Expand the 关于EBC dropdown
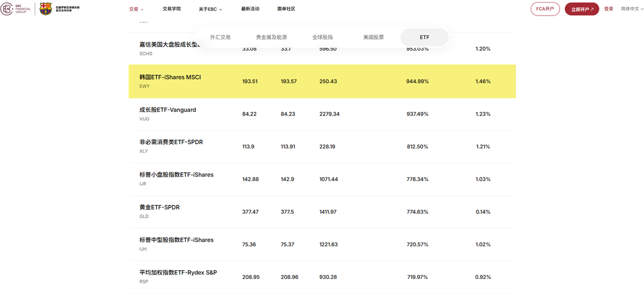Image resolution: width=644 pixels, height=295 pixels. click(x=210, y=9)
